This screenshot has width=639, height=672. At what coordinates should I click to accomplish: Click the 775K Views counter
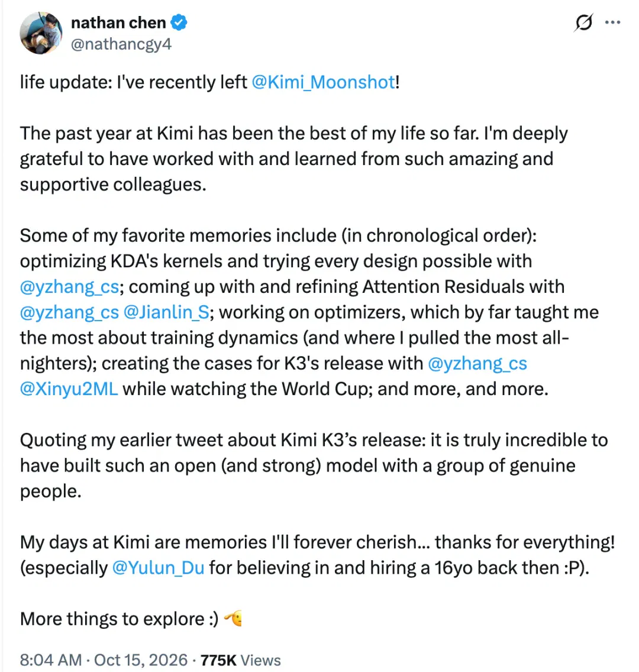240,660
